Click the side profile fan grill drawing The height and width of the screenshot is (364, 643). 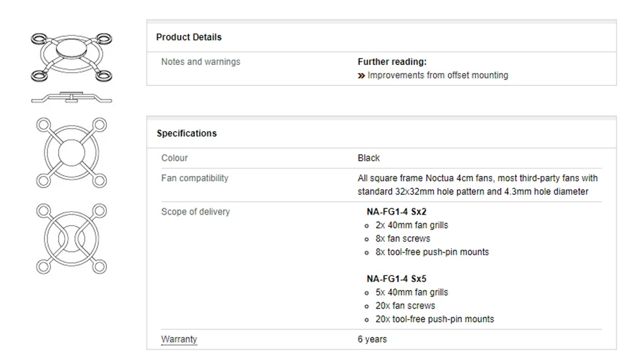71,98
